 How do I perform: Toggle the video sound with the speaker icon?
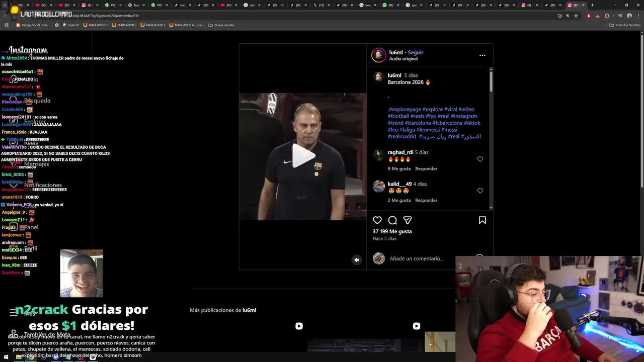pos(357,260)
